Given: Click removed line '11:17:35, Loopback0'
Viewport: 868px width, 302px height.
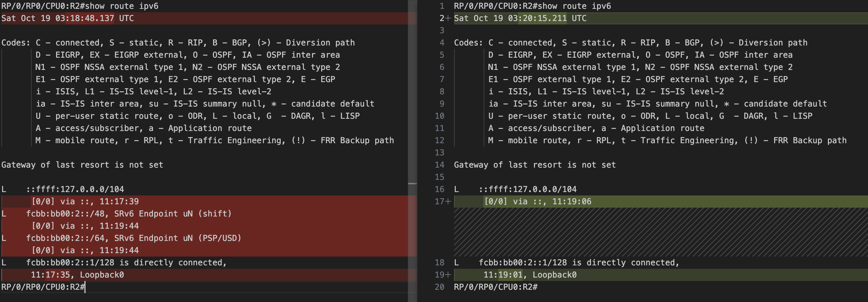Looking at the screenshot, I should click(x=77, y=275).
